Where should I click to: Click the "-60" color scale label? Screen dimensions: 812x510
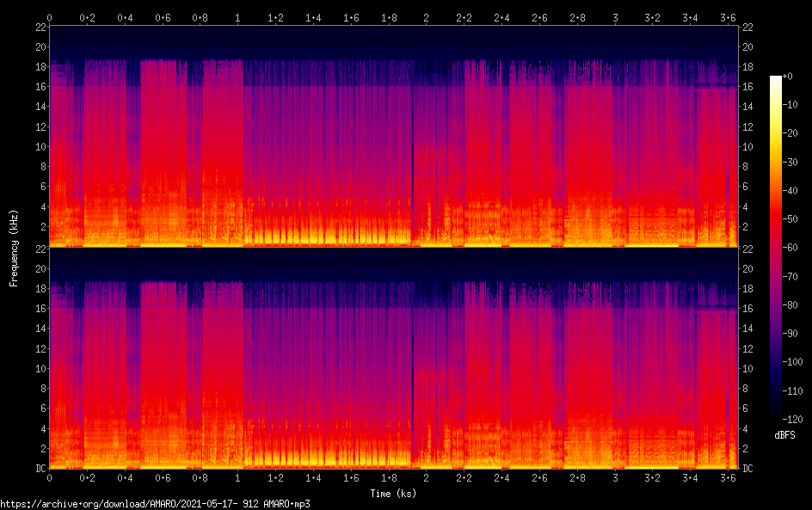[x=790, y=248]
